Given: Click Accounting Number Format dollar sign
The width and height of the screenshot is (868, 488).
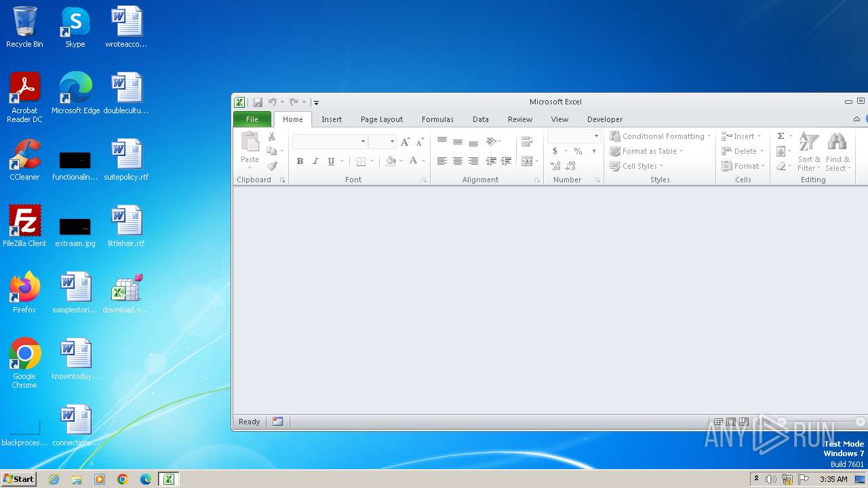Looking at the screenshot, I should click(x=555, y=151).
